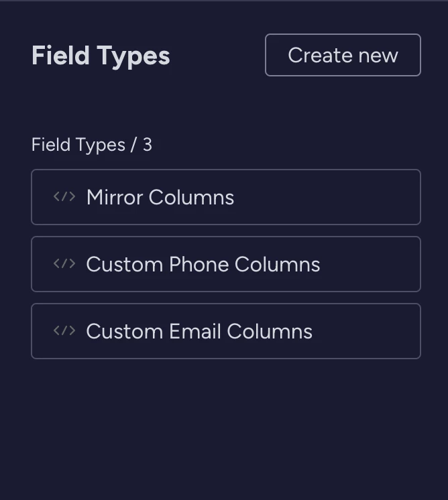
Task: Click the 'Field Types / 3' count label
Action: (92, 145)
